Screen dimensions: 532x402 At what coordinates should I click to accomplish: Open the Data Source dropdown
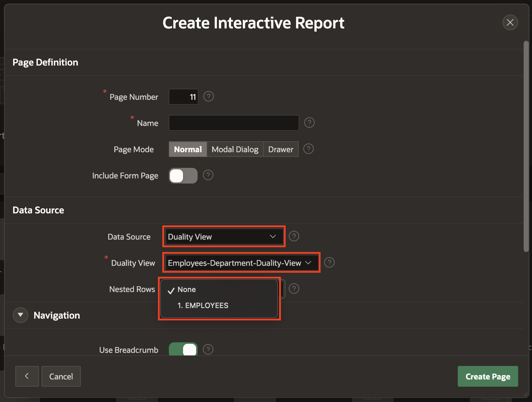click(x=223, y=237)
